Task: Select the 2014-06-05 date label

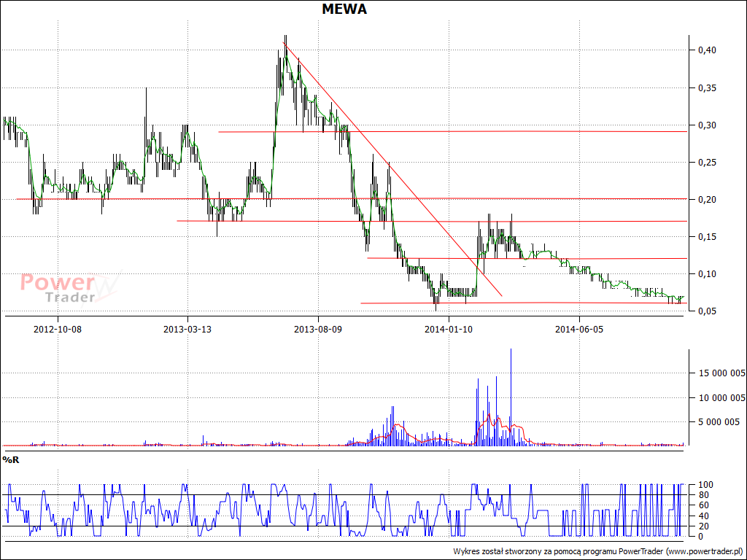Action: [578, 329]
